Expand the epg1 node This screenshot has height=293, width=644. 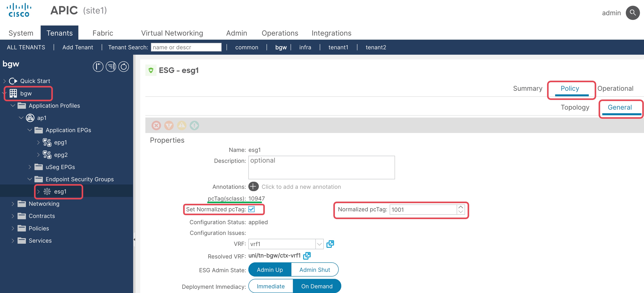point(38,142)
